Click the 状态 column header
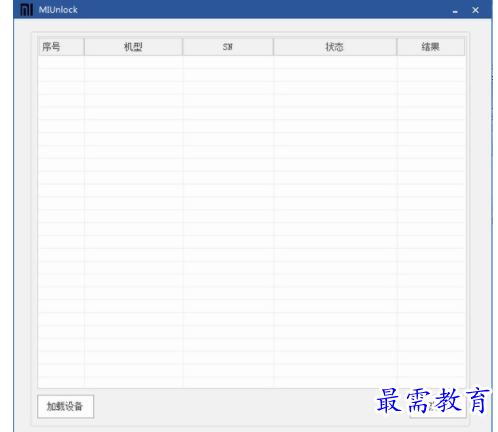Screen dimensions: 498x432 [x=335, y=47]
